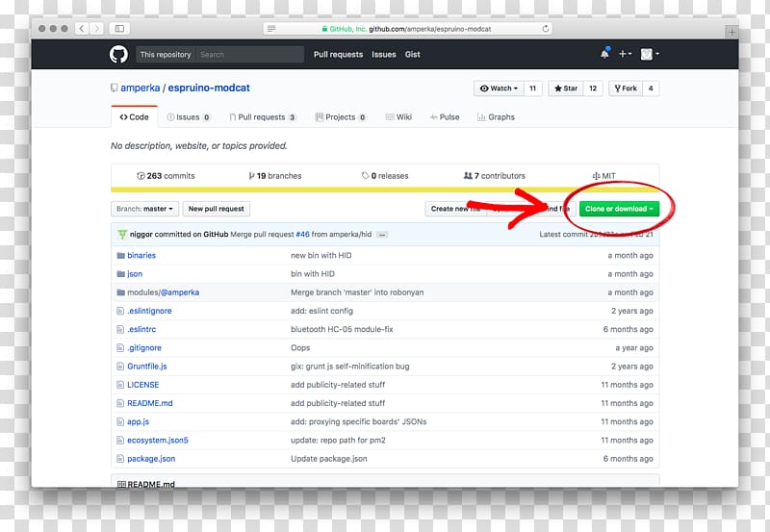770x532 pixels.
Task: Click the Safari address bar URL
Action: [x=407, y=29]
